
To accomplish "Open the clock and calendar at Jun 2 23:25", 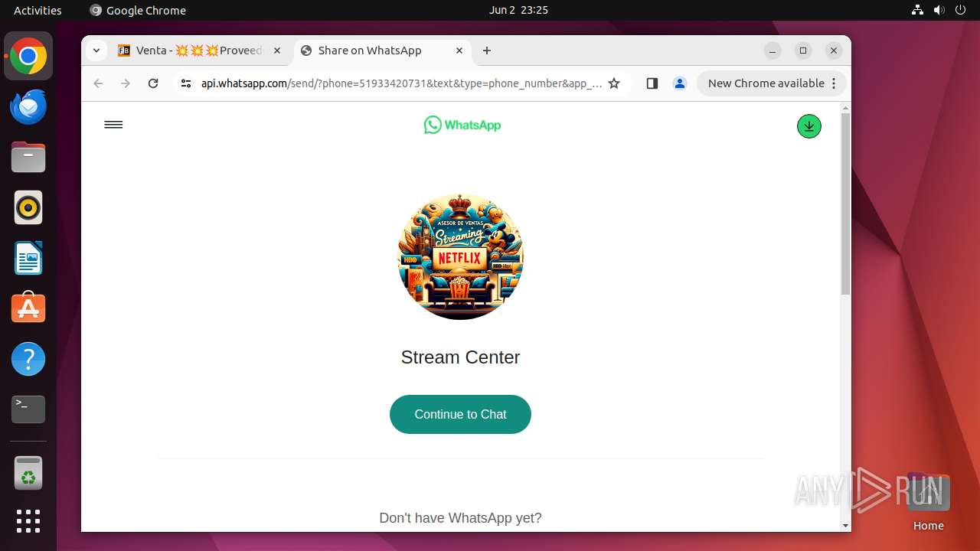I will 518,10.
